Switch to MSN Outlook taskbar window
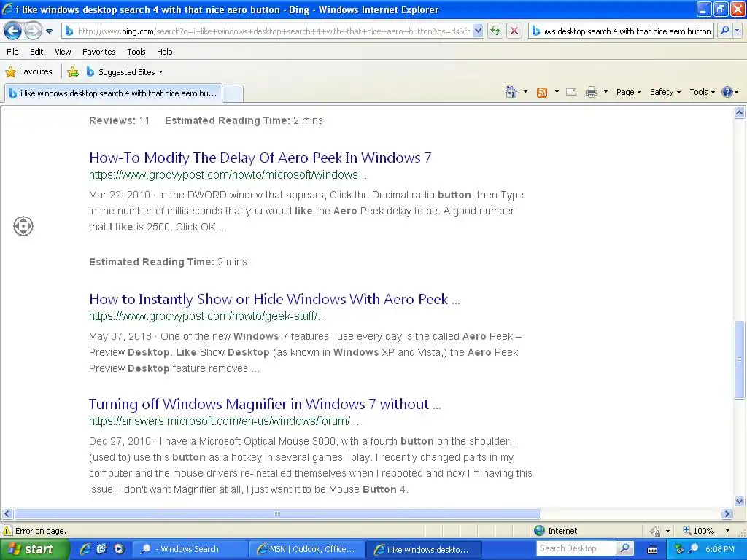The height and width of the screenshot is (560, 747). [x=307, y=549]
